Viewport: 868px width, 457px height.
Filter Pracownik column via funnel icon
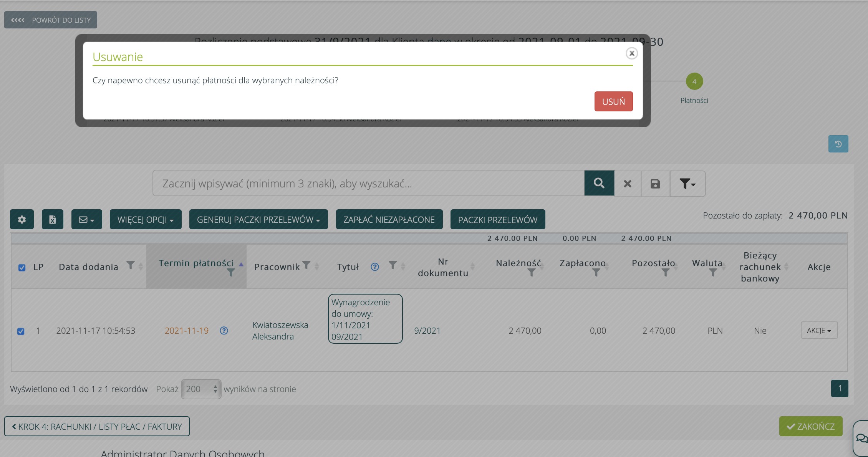point(306,265)
